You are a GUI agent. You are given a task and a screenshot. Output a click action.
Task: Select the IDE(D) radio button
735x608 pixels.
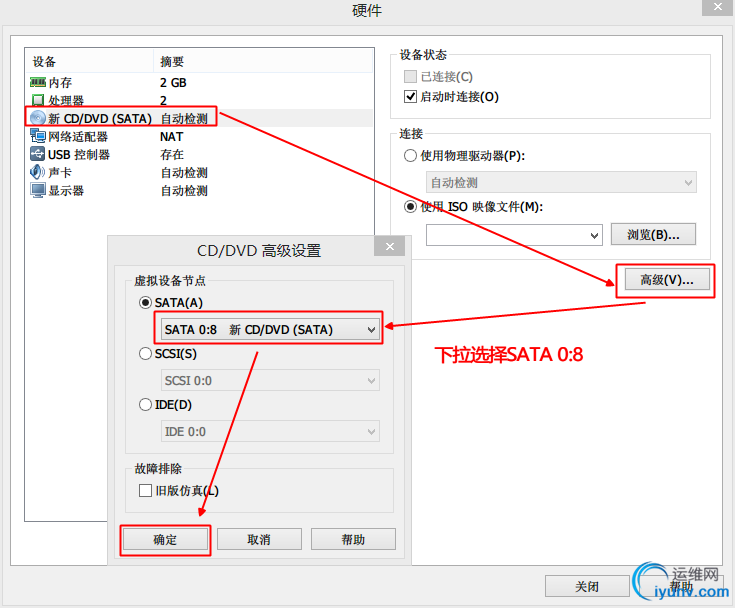[x=145, y=405]
